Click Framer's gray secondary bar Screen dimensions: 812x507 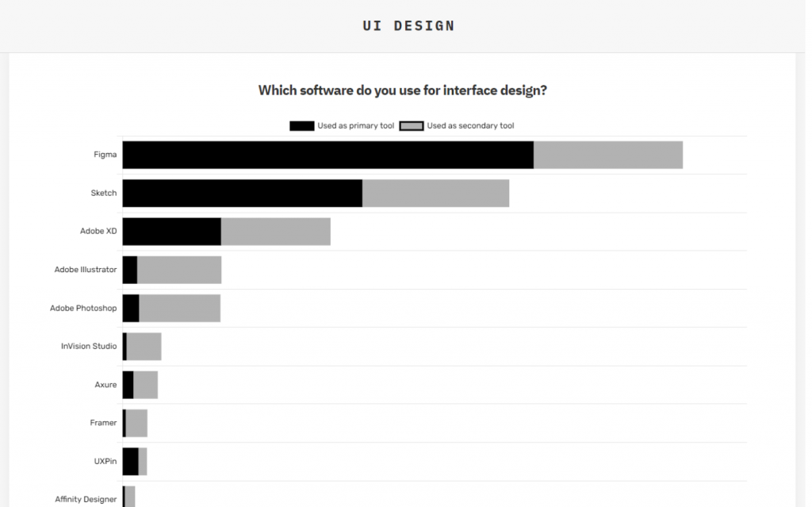coord(136,424)
